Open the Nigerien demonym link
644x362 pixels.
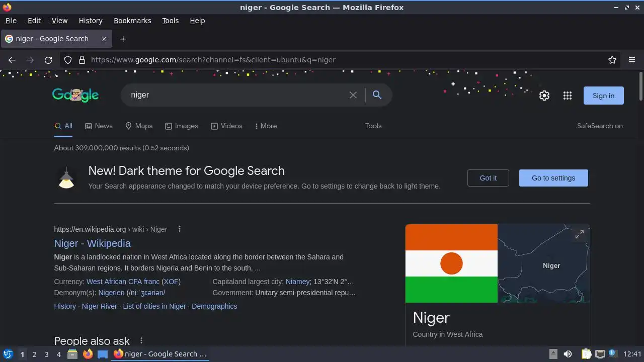(111, 293)
